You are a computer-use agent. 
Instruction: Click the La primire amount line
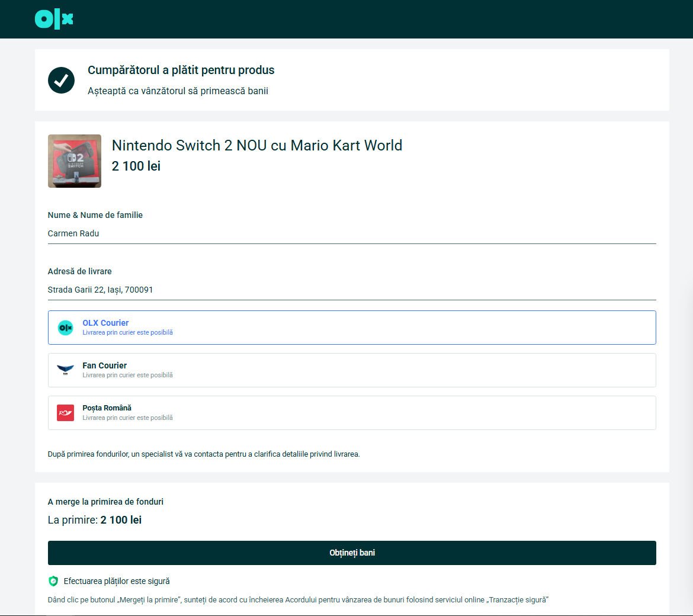coord(95,520)
